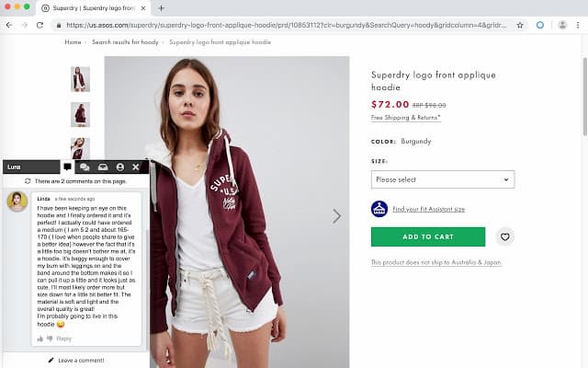Close the Luna comments panel
Image resolution: width=588 pixels, height=368 pixels.
pyautogui.click(x=136, y=167)
